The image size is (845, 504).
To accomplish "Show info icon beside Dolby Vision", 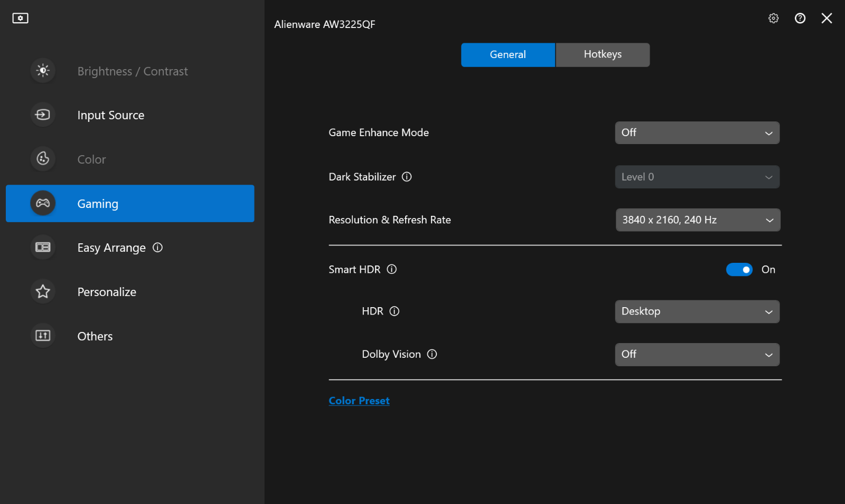I will [x=432, y=354].
